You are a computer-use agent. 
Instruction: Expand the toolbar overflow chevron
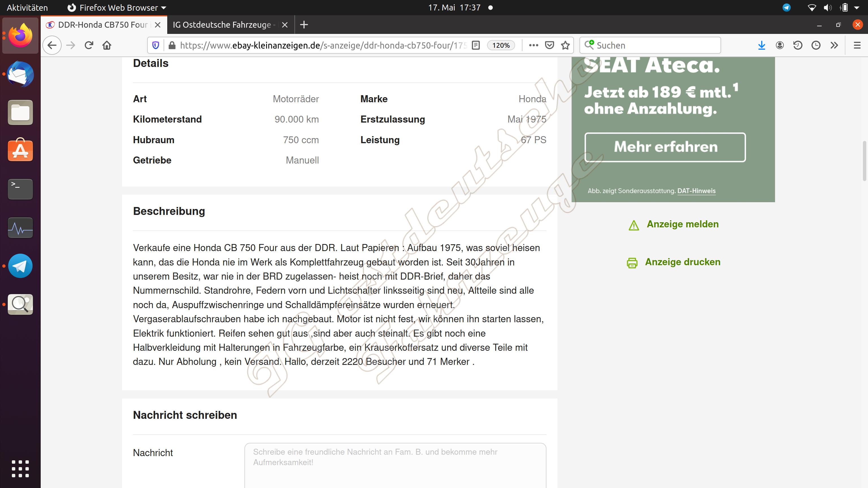click(834, 45)
